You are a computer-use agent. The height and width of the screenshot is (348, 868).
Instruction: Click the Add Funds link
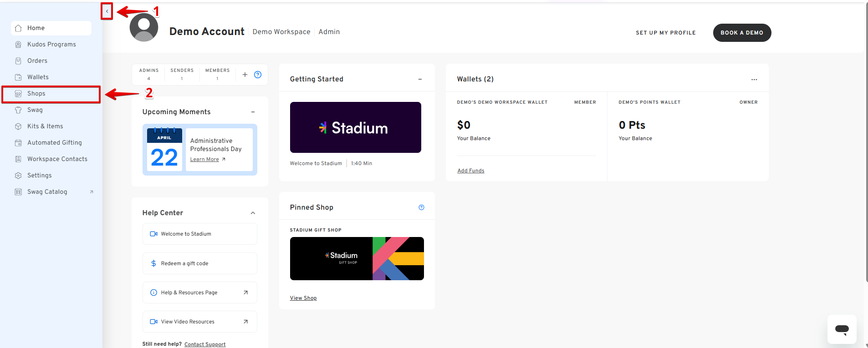470,171
